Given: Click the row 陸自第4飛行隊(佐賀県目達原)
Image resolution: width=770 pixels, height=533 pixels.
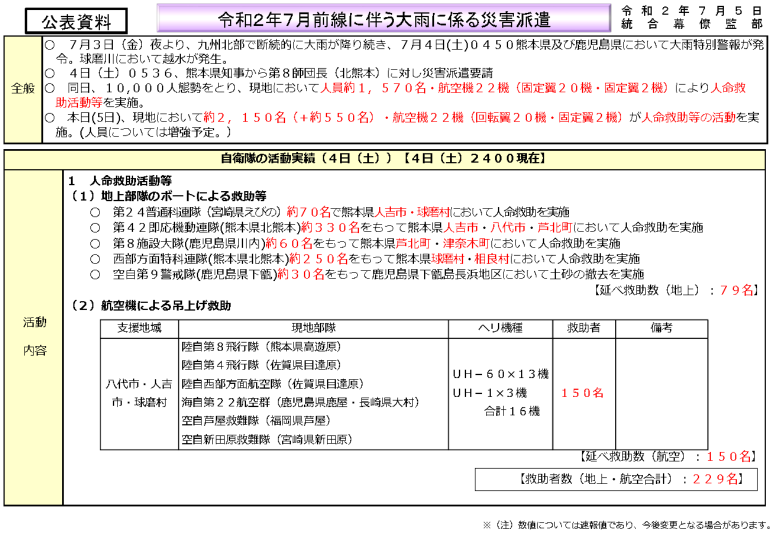Looking at the screenshot, I should pyautogui.click(x=261, y=365).
